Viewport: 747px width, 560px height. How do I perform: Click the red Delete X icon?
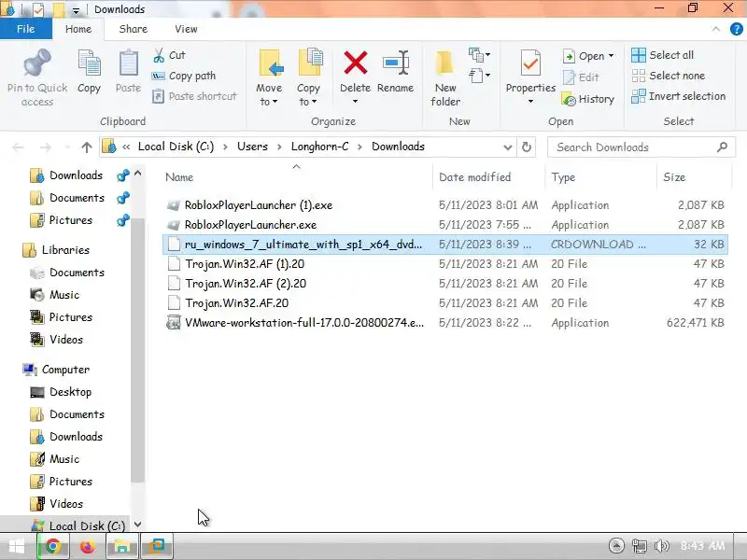coord(356,63)
